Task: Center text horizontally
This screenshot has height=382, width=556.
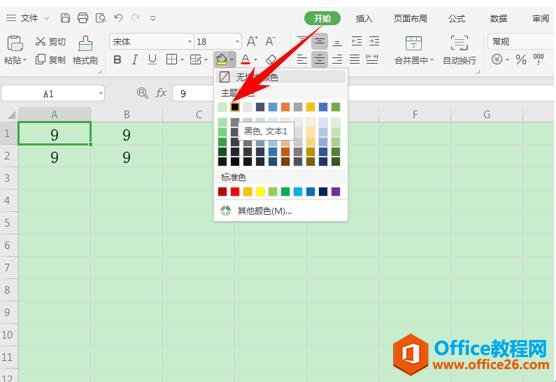Action: (319, 59)
